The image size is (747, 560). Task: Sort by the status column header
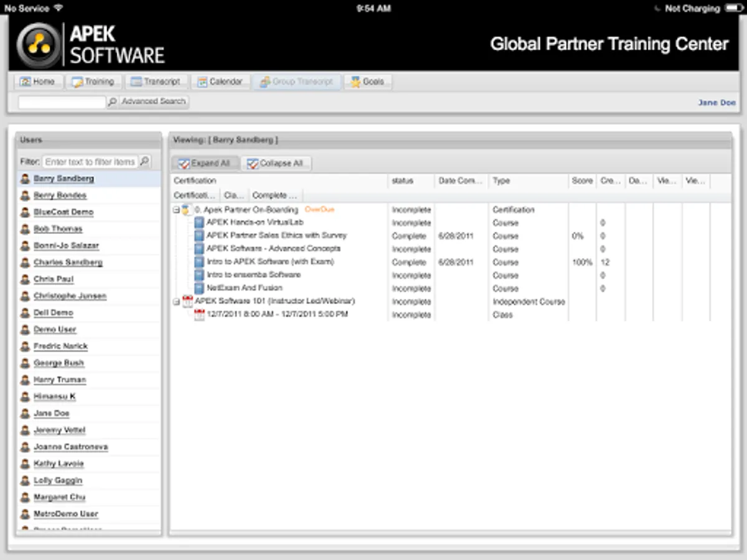point(411,181)
